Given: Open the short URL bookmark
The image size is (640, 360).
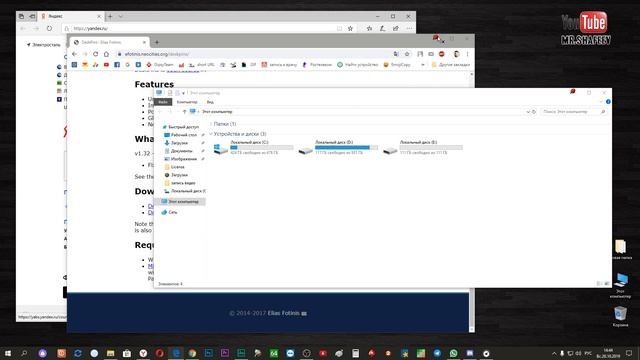Looking at the screenshot, I should click(202, 64).
